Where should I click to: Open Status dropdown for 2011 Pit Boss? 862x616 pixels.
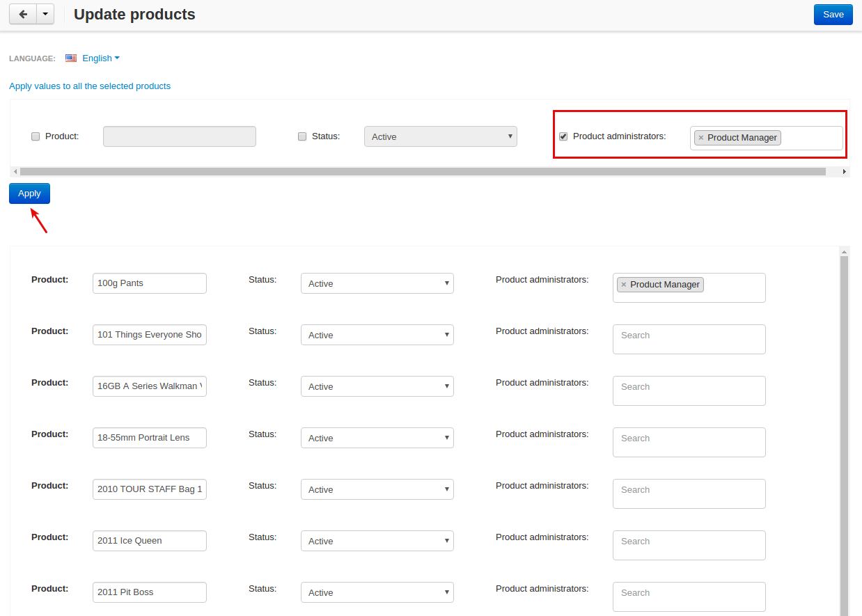(377, 592)
